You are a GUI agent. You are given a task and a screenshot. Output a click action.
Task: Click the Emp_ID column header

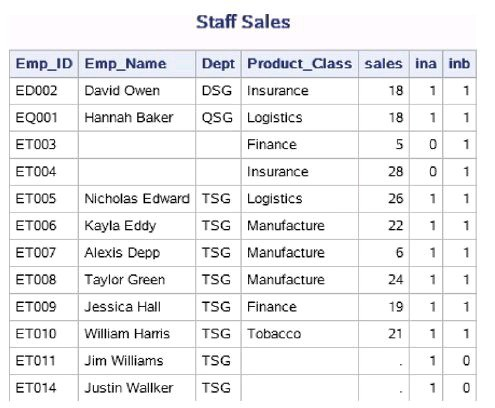pyautogui.click(x=44, y=64)
